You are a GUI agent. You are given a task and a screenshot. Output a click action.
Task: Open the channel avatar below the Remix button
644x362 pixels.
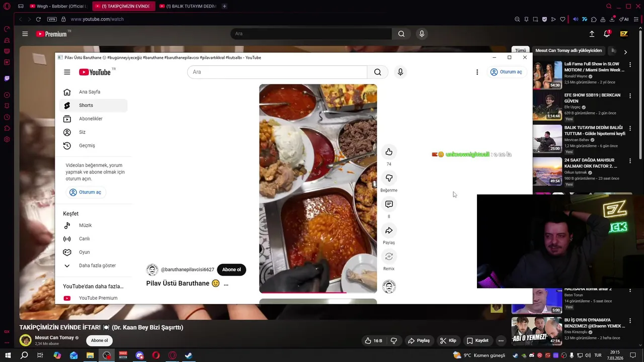pos(389,287)
